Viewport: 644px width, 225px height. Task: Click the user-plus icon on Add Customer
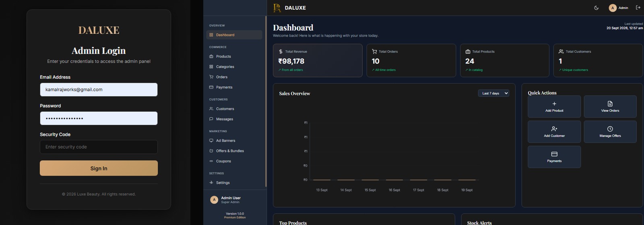click(554, 129)
